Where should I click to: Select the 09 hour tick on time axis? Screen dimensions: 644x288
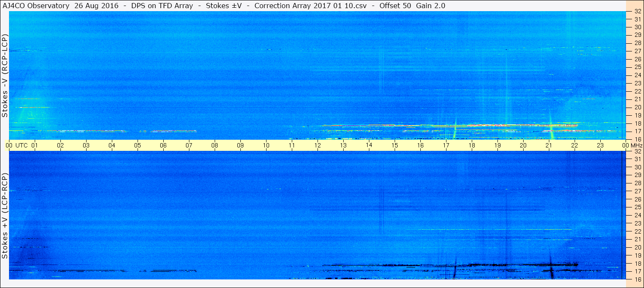coord(240,146)
